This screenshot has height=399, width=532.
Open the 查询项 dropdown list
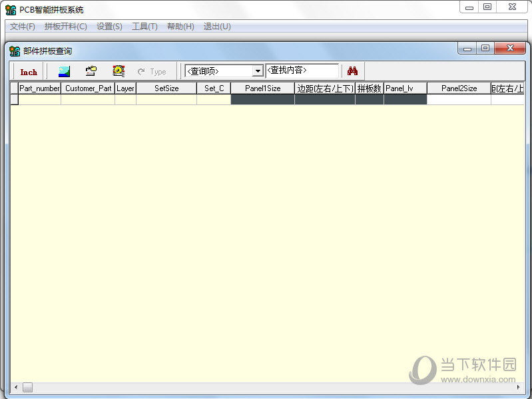[258, 71]
